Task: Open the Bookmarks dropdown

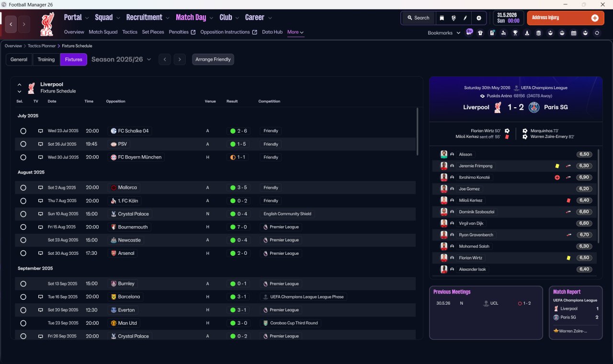Action: (444, 33)
